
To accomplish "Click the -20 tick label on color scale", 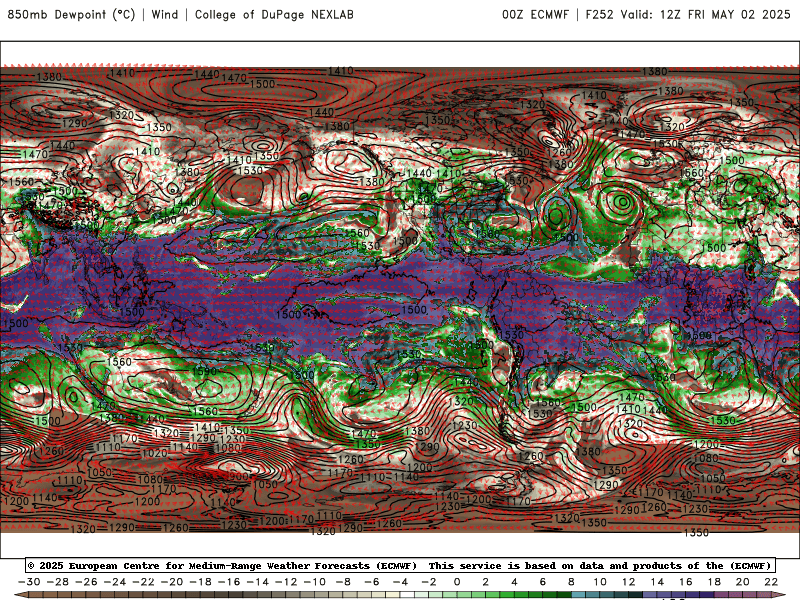I will tap(172, 582).
